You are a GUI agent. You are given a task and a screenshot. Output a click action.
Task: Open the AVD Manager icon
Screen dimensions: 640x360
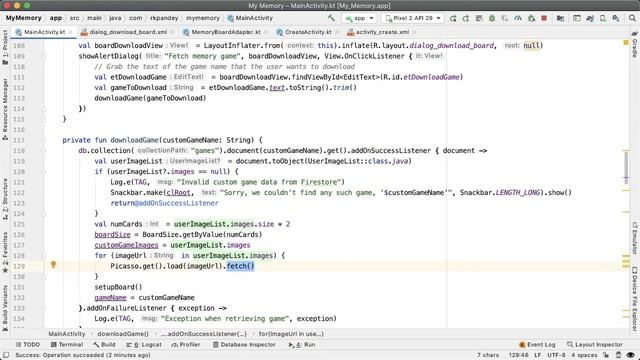click(603, 18)
